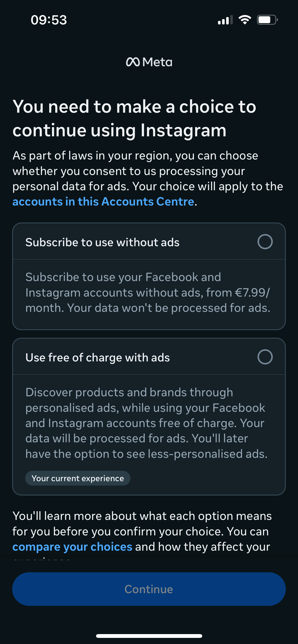Screen dimensions: 298x644
Task: Tap the home indicator bar at bottom
Action: click(x=149, y=636)
